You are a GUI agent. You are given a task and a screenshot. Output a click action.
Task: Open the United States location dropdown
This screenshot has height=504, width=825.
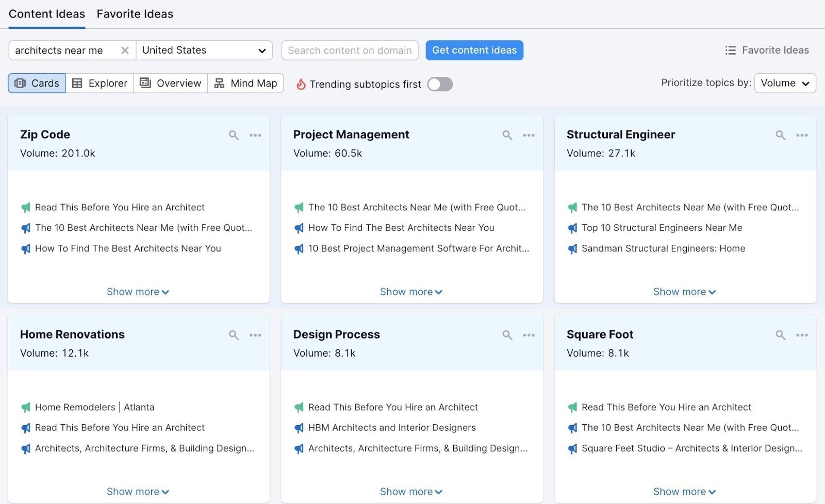(x=204, y=50)
